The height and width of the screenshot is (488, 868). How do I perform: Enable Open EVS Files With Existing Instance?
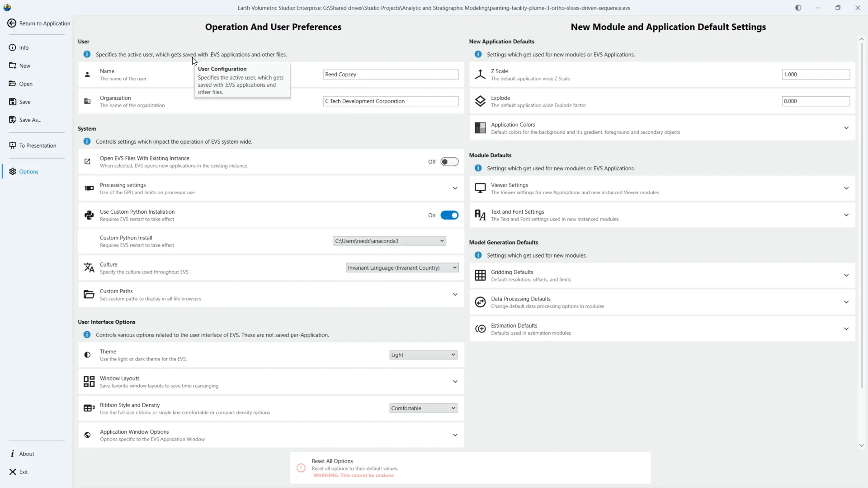pos(449,162)
